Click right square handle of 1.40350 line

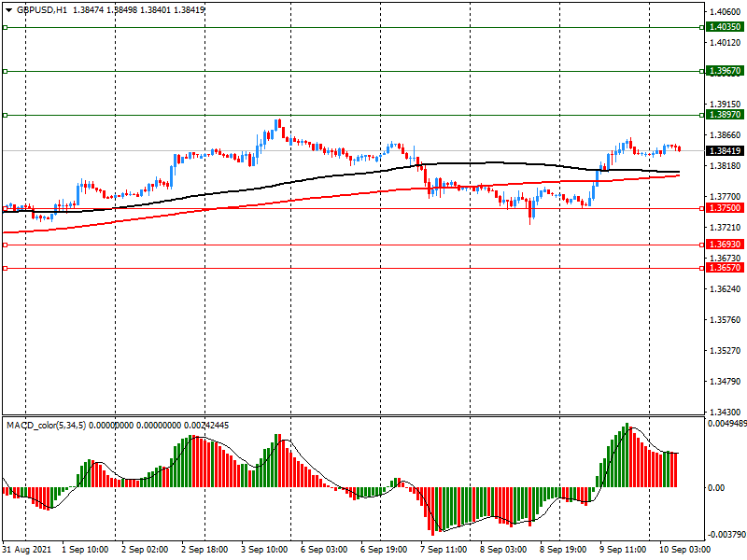[702, 28]
